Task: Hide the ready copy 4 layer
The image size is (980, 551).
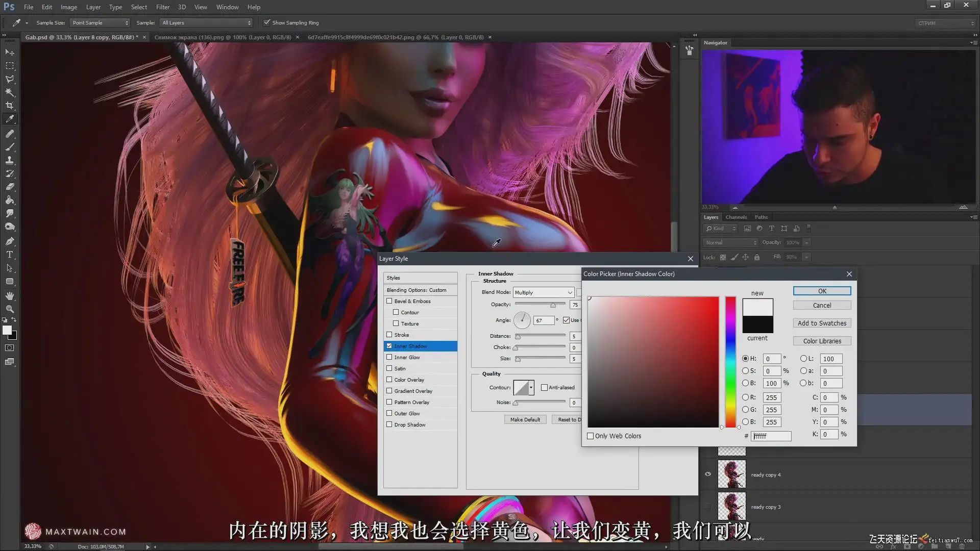Action: point(708,474)
